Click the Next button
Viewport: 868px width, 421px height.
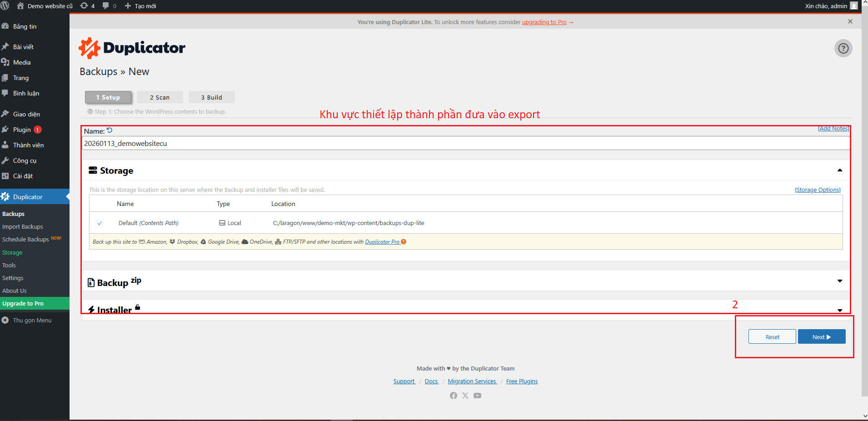[821, 337]
